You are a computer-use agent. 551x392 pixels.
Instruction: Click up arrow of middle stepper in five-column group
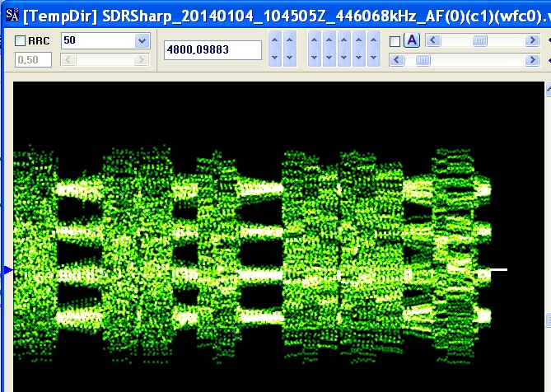[x=343, y=40]
